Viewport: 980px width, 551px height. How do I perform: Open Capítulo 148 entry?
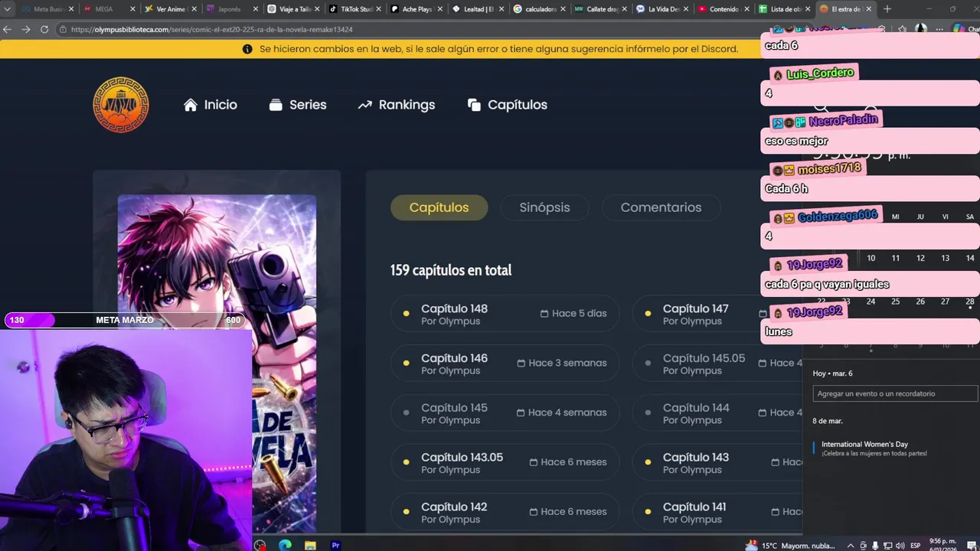click(505, 314)
